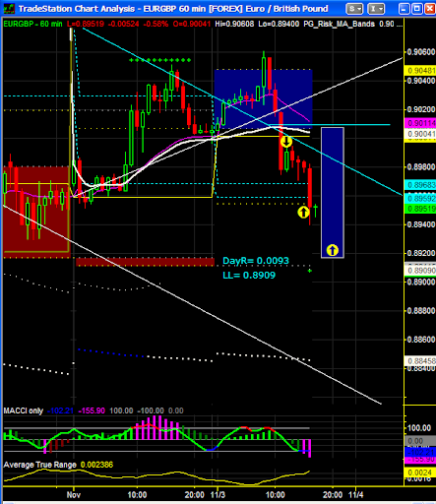Minimize the Chart Analysis window
This screenshot has width=436, height=504.
[405, 9]
